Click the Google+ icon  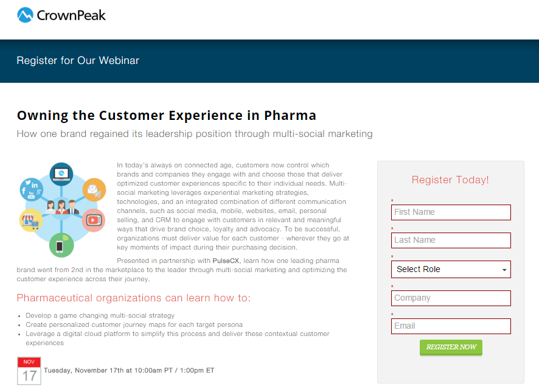pos(39,192)
